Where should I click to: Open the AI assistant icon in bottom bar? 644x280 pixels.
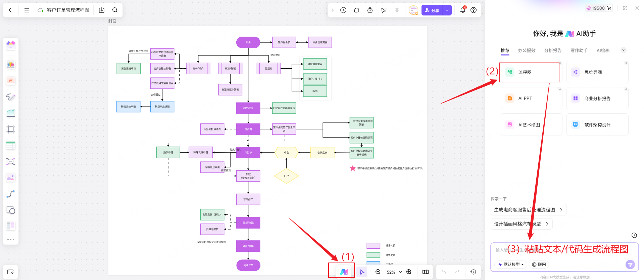coord(344,272)
